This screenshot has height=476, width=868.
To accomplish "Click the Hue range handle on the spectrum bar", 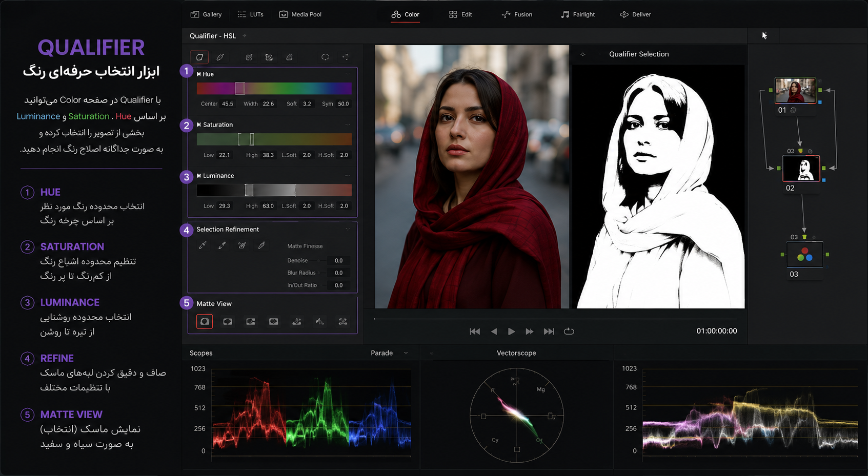I will 240,88.
